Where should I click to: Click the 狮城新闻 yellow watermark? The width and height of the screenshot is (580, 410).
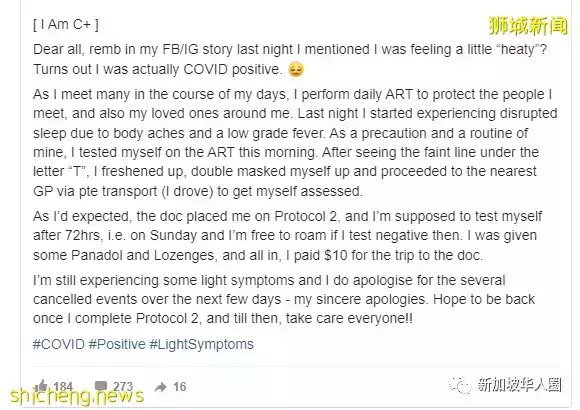[528, 25]
